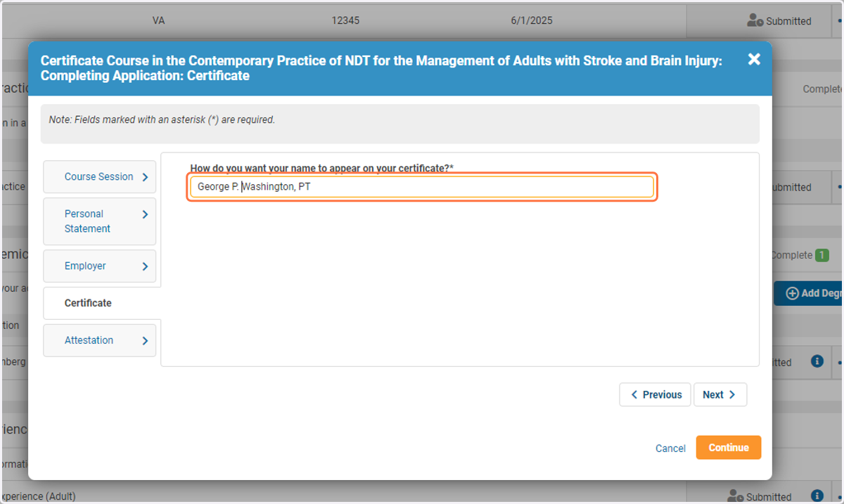The height and width of the screenshot is (504, 844).
Task: Click the certificate name question label
Action: (x=322, y=169)
